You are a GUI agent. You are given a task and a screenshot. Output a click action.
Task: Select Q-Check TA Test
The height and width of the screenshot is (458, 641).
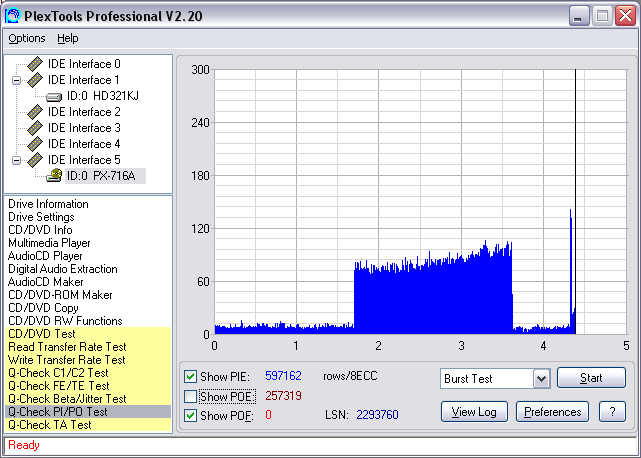click(x=88, y=425)
